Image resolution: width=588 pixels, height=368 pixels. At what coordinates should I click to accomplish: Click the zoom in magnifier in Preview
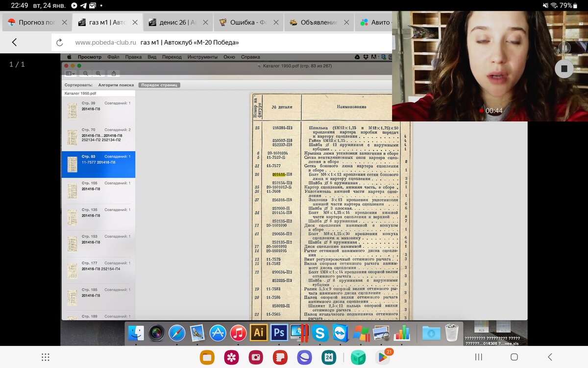(98, 74)
